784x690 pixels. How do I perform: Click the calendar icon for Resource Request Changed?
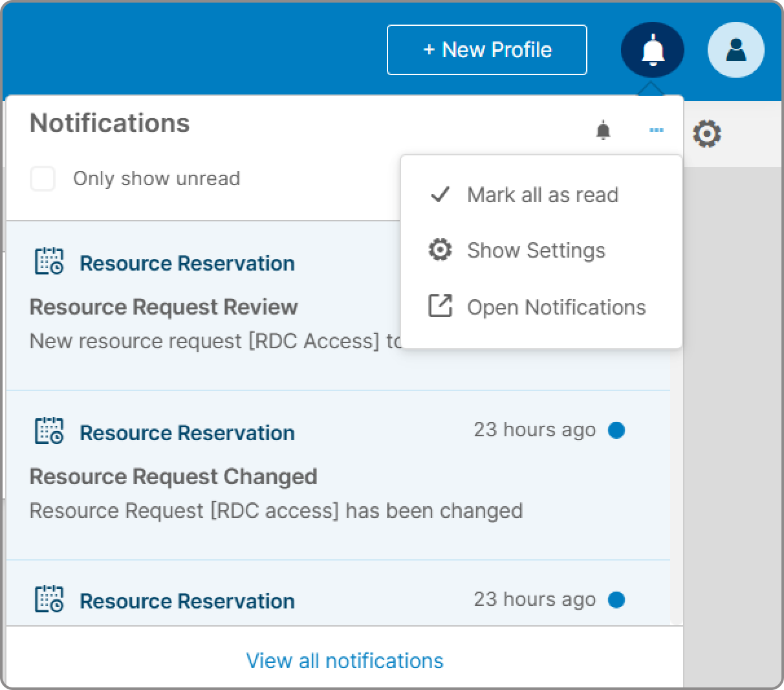pyautogui.click(x=49, y=431)
